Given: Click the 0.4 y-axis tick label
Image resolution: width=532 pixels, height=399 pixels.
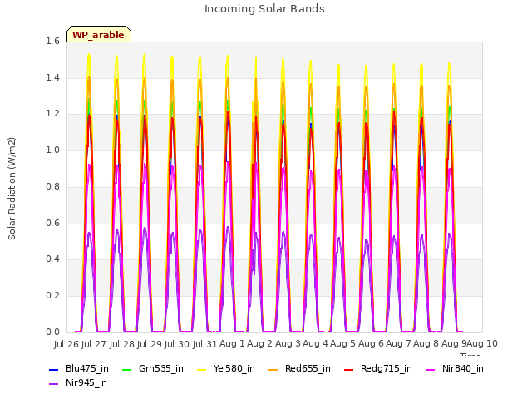Looking at the screenshot, I should (52, 259).
